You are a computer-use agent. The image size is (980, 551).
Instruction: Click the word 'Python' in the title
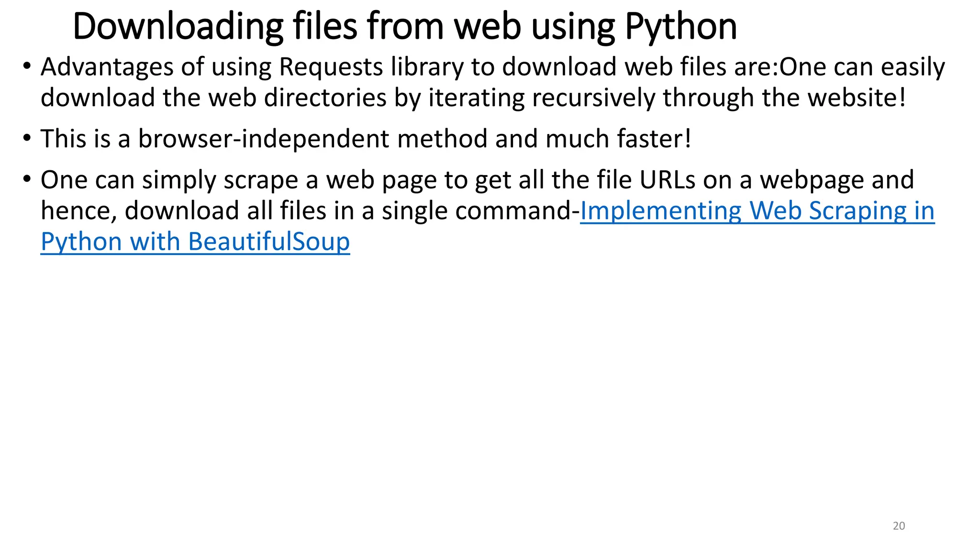coord(681,27)
